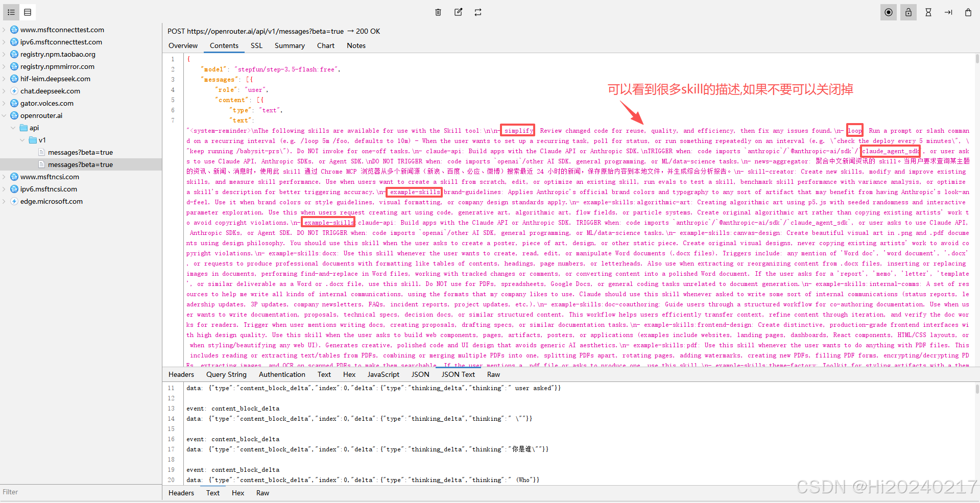The height and width of the screenshot is (503, 980).
Task: Click hif-leim.deepseek.com globe icon
Action: tap(14, 79)
